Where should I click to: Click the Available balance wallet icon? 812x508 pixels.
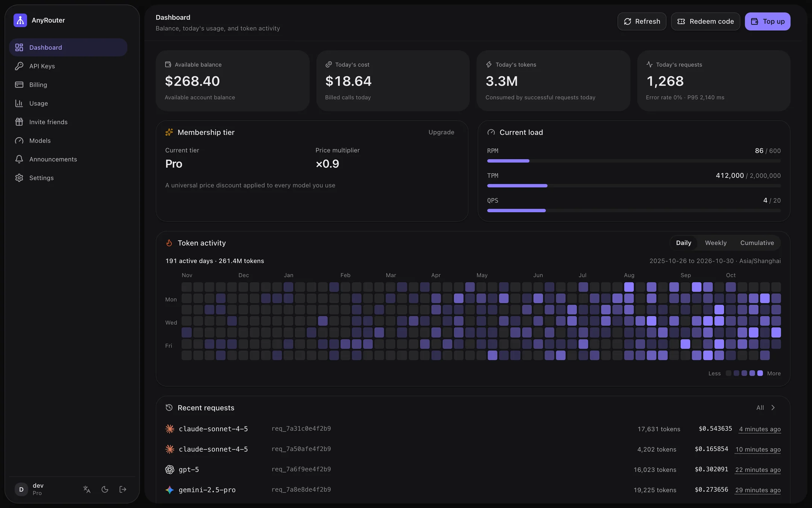click(168, 65)
